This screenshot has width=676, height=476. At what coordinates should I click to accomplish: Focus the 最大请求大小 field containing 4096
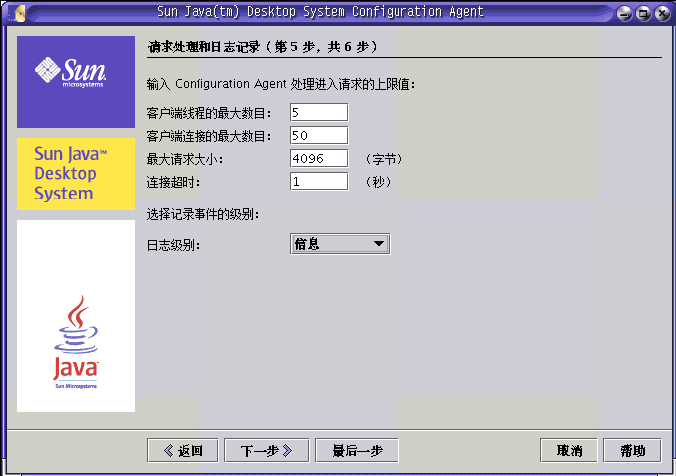pos(319,158)
